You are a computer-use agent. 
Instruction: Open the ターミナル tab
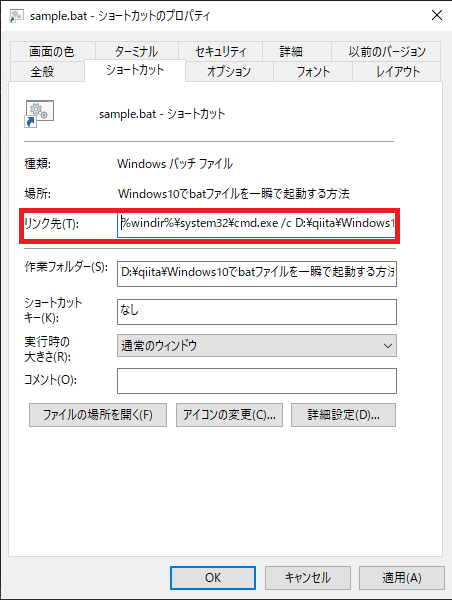coord(137,51)
